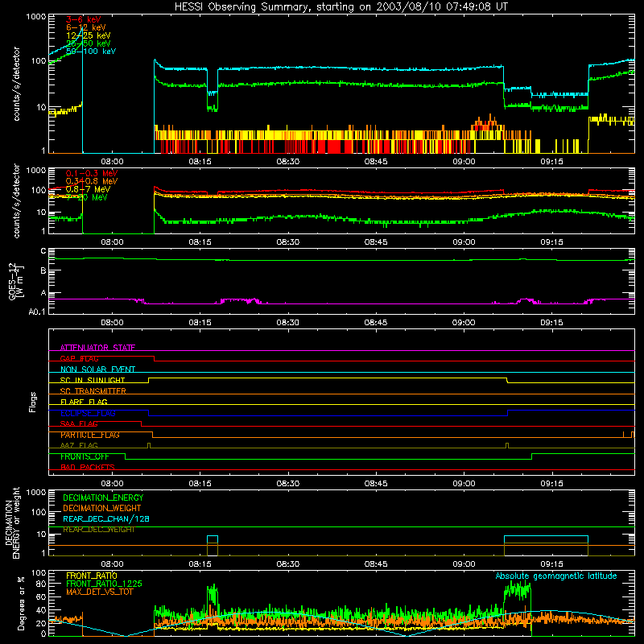Viewport: 644px width, 644px height.
Task: Click the DECIMATION_ENERGY legend label
Action: tap(103, 497)
